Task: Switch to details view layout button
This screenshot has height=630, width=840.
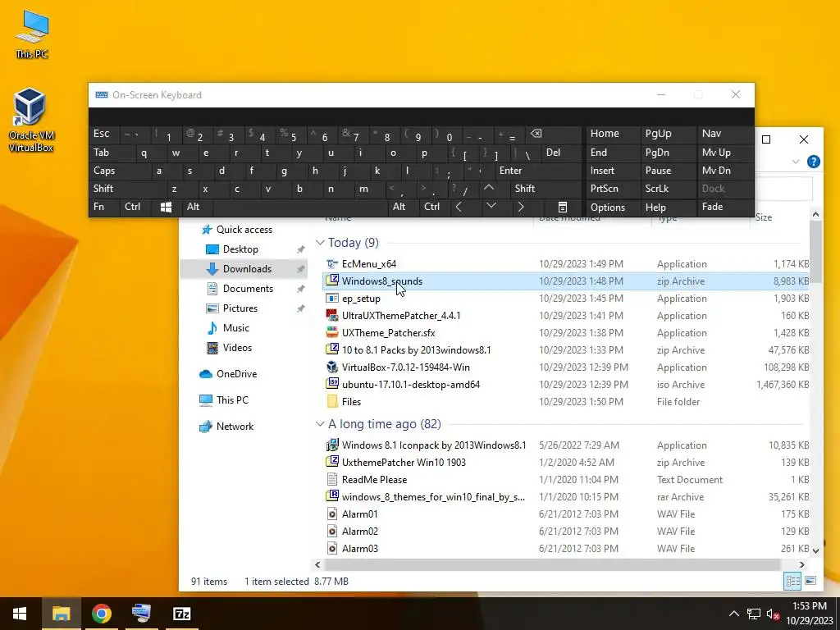Action: coord(793,582)
